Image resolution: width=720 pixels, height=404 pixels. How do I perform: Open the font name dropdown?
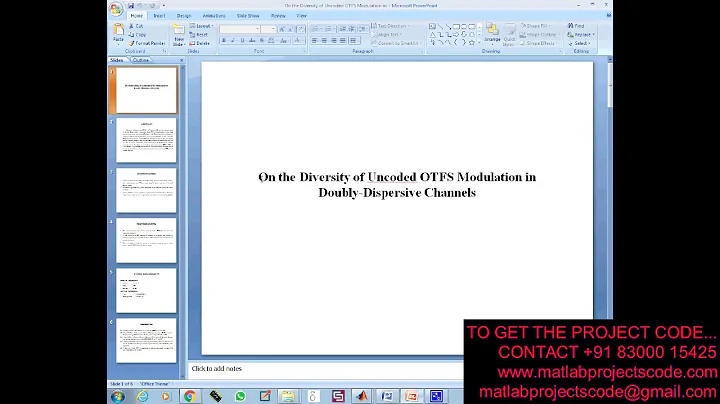pyautogui.click(x=258, y=29)
